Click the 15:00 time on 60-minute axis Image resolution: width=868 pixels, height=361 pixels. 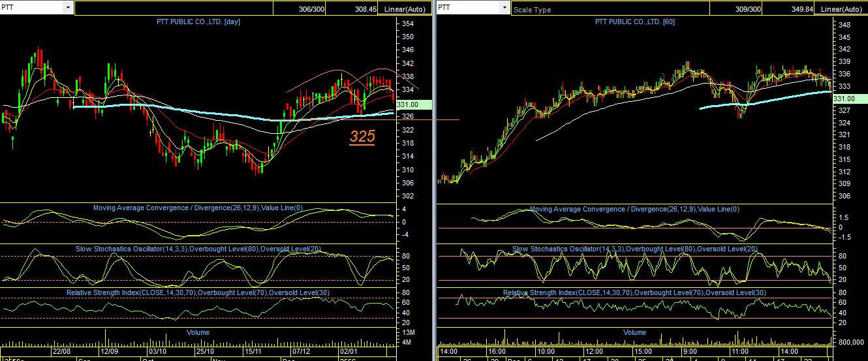(643, 351)
